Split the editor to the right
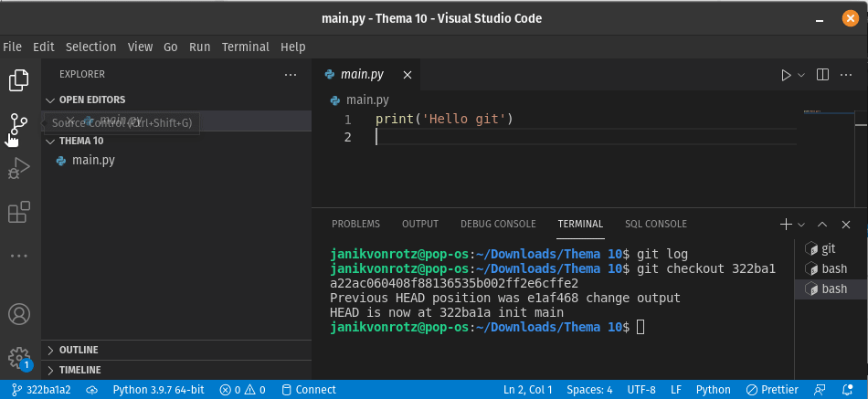 822,75
